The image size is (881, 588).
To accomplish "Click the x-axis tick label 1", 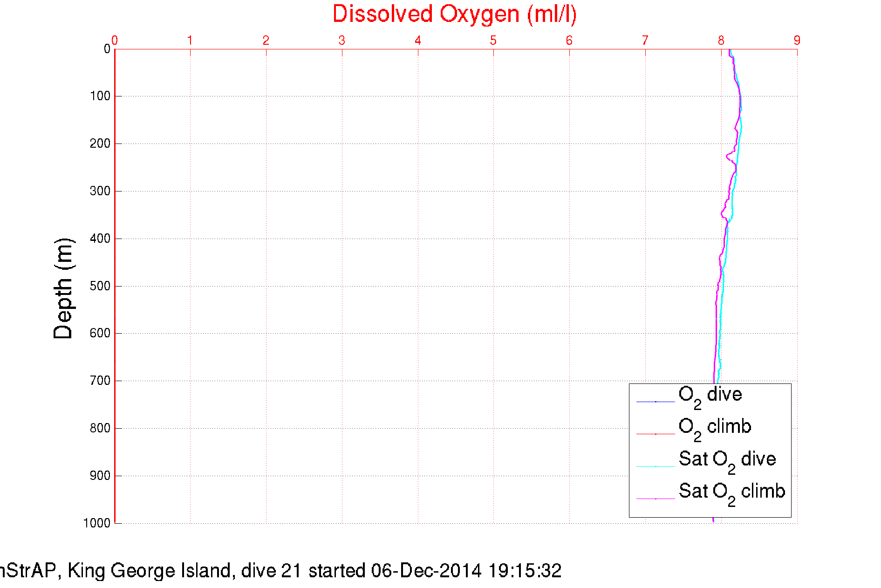I will pyautogui.click(x=190, y=41).
